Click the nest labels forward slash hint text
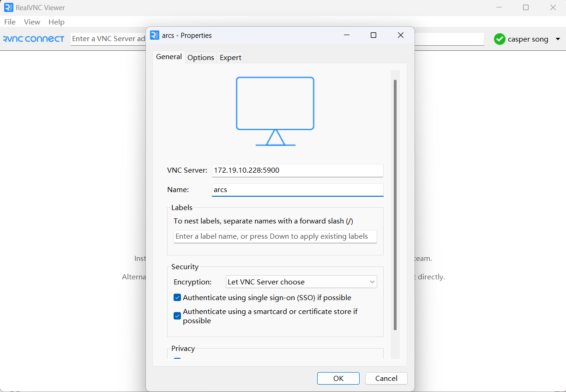 [x=264, y=221]
